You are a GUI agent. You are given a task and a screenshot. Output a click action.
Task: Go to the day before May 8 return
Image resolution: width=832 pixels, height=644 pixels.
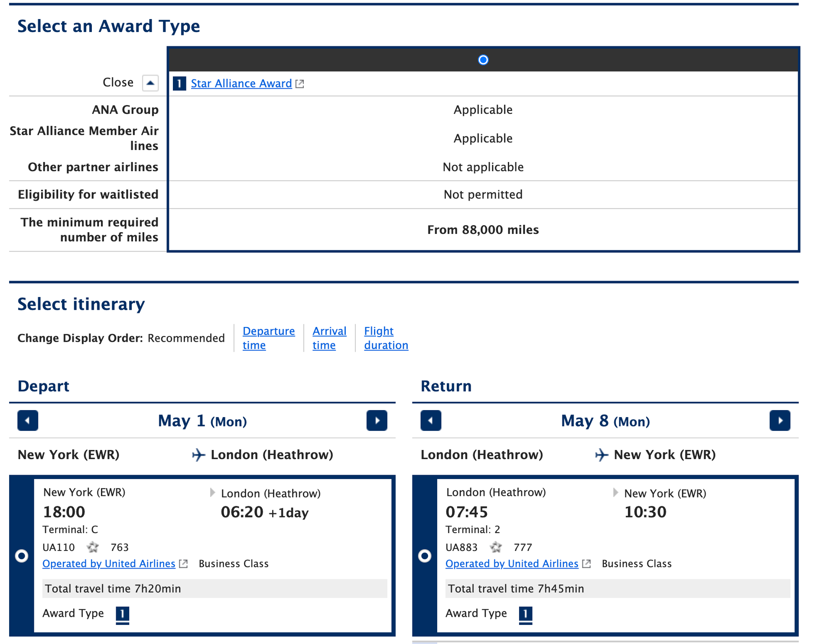[x=430, y=421]
